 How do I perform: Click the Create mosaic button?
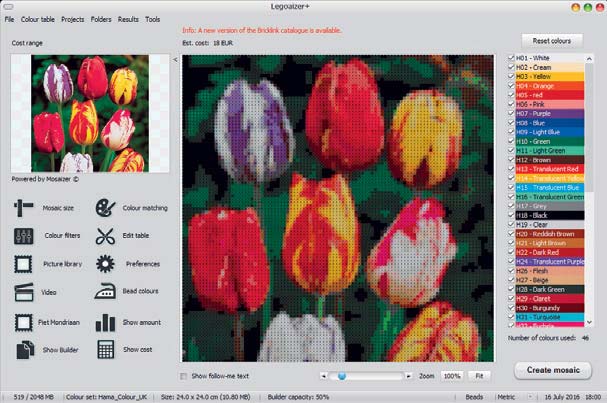point(553,370)
